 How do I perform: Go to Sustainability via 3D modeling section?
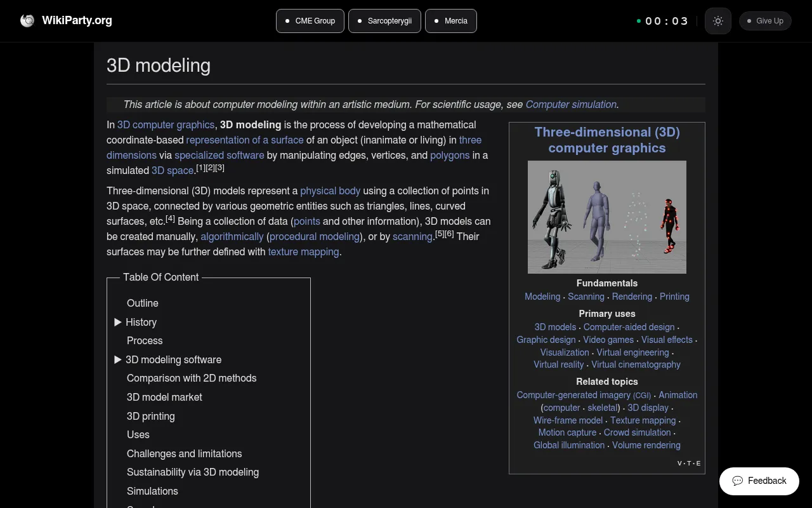[193, 472]
